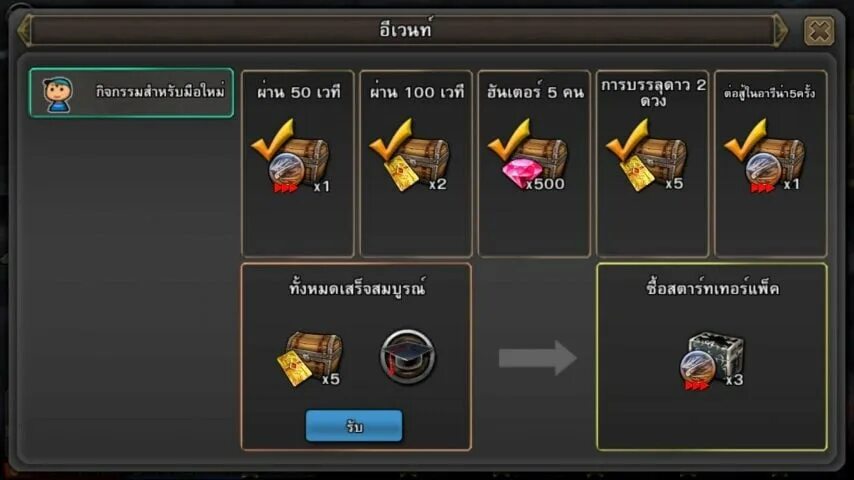Click the golden ticket x5 chest in ทั้งหมดเสร็จสมบูรณ์

(x=310, y=359)
